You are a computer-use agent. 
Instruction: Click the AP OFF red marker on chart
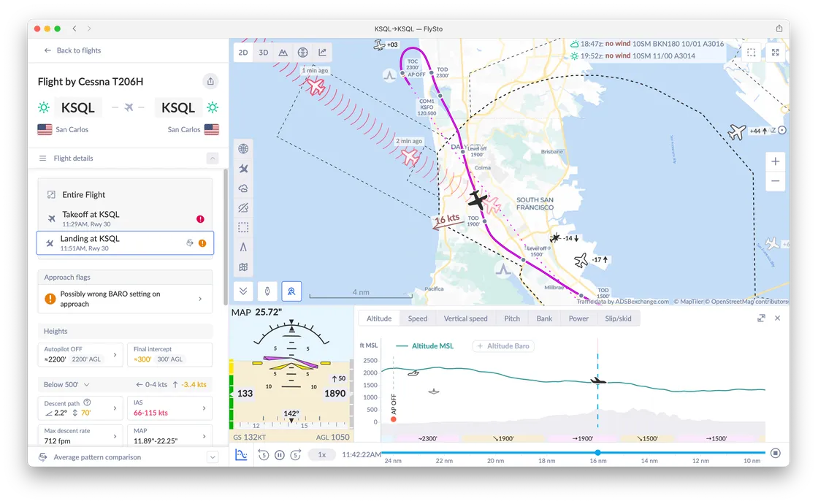click(394, 419)
